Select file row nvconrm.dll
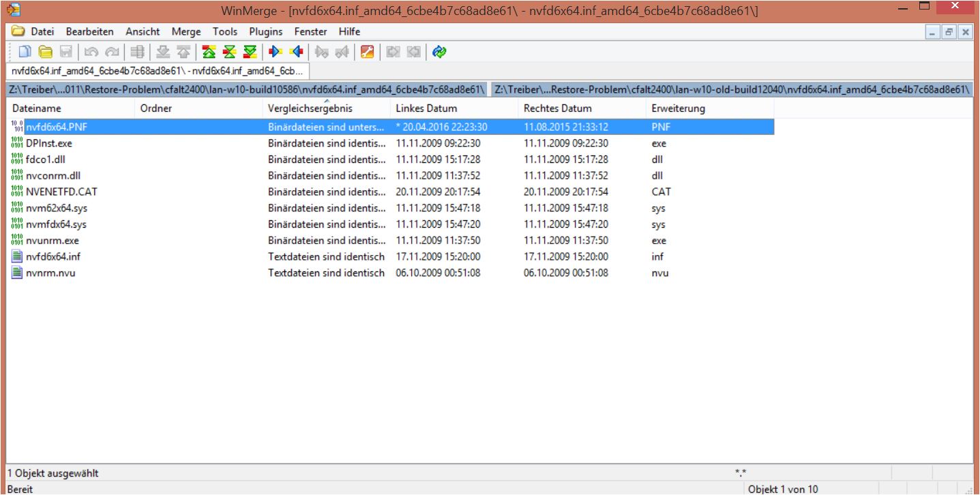The height and width of the screenshot is (495, 980). tap(391, 176)
